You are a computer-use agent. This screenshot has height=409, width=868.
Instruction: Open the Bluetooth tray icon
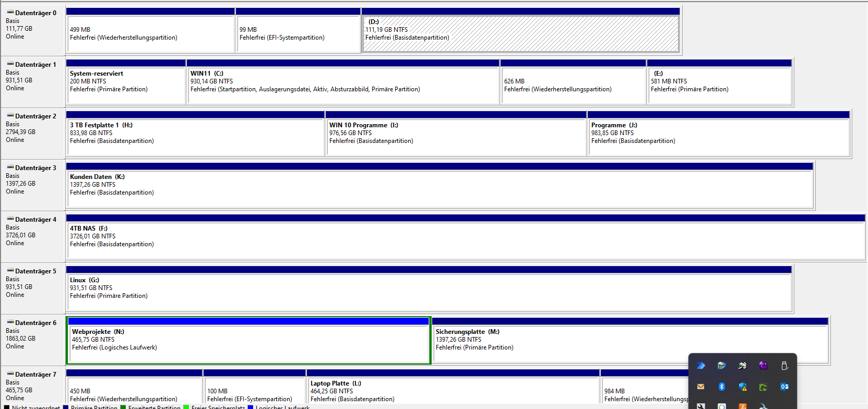pyautogui.click(x=721, y=387)
